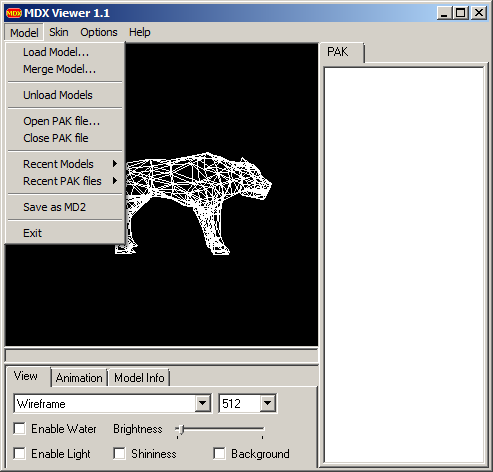Open the Wireframe render mode dropdown

point(202,404)
